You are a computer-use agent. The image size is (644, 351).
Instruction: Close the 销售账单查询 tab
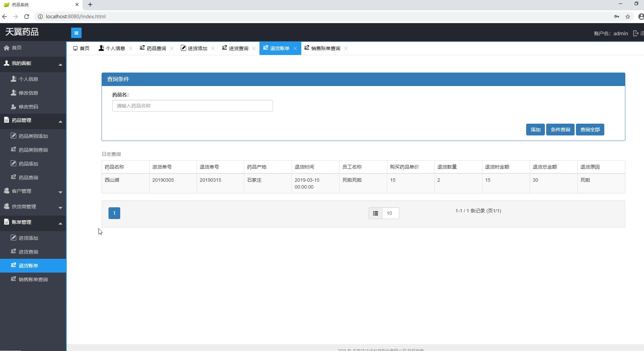point(346,48)
